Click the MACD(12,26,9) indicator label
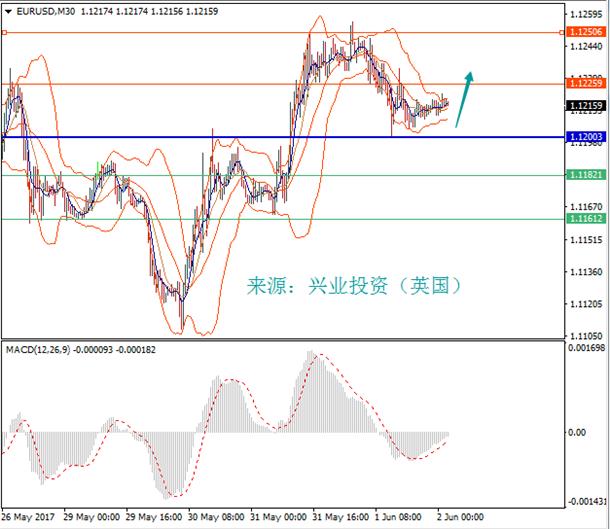Screen dimensions: 610x529 (38, 350)
